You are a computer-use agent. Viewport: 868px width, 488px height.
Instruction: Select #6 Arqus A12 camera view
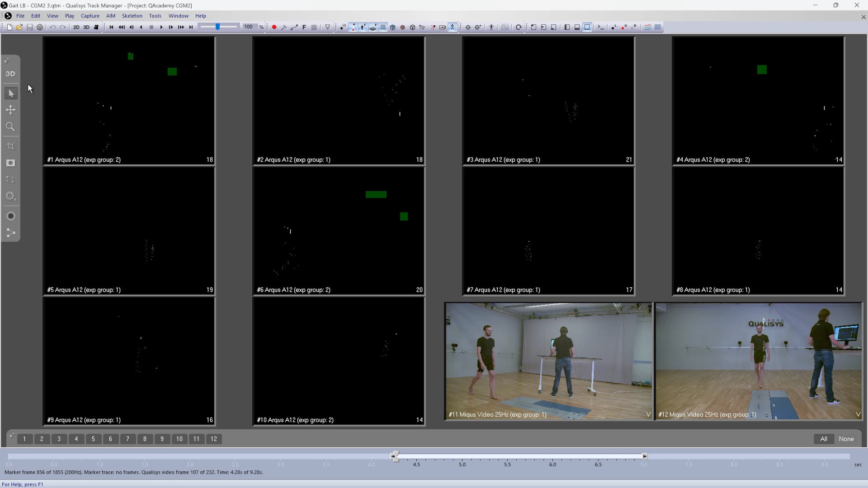pyautogui.click(x=339, y=231)
